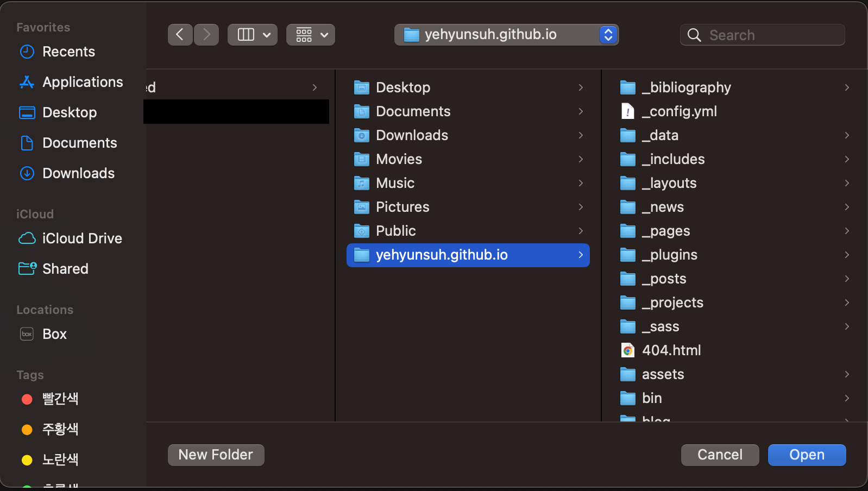
Task: Select the 404.html file
Action: click(734, 350)
